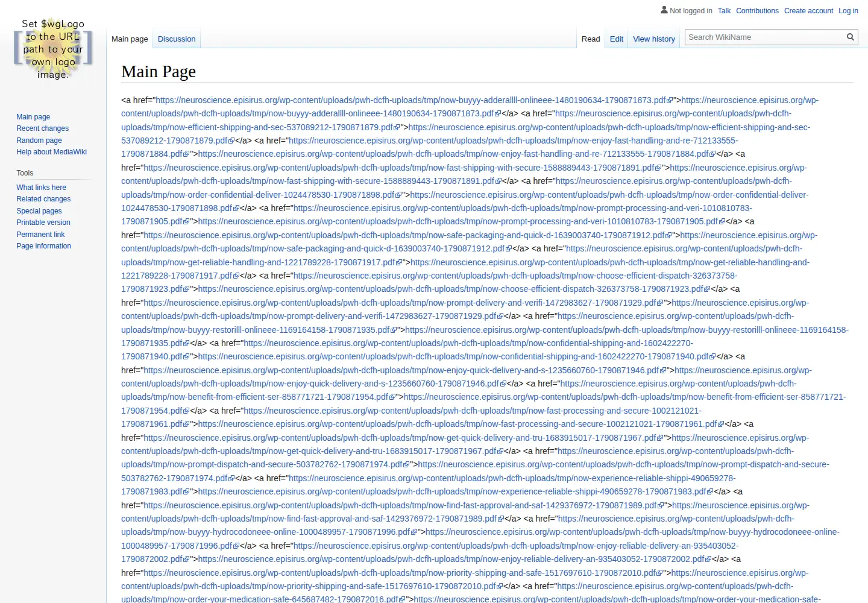Open the link with now-get-quick-delivery-and-tru-1683915017

click(x=403, y=438)
